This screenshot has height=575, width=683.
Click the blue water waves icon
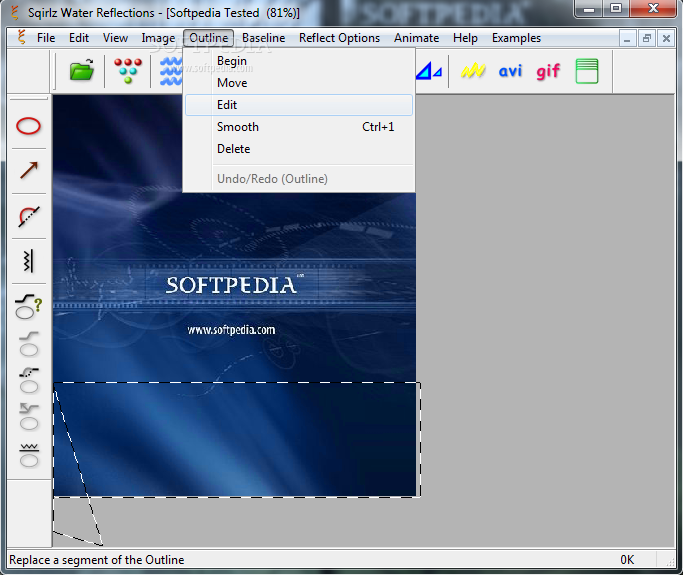point(170,71)
